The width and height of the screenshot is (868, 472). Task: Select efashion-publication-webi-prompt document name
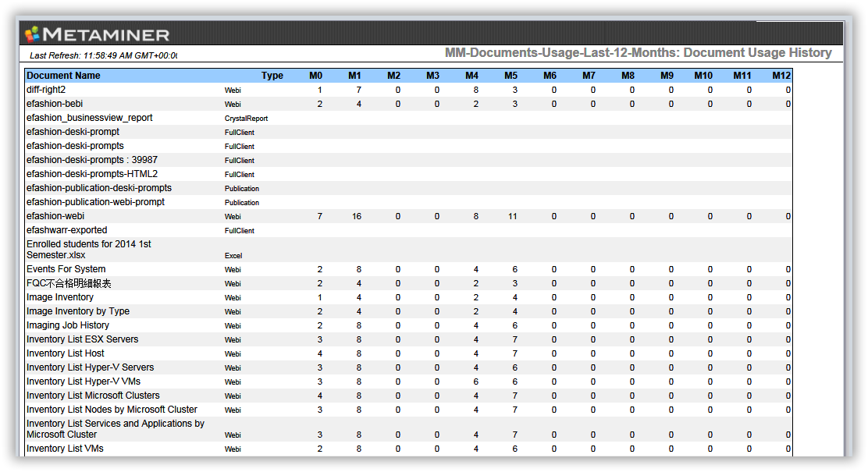click(x=95, y=202)
